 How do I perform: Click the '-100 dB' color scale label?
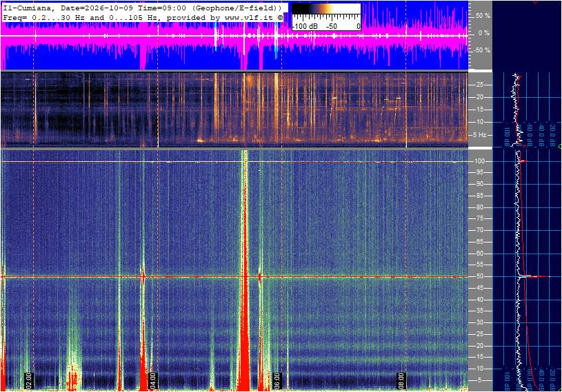[x=305, y=26]
